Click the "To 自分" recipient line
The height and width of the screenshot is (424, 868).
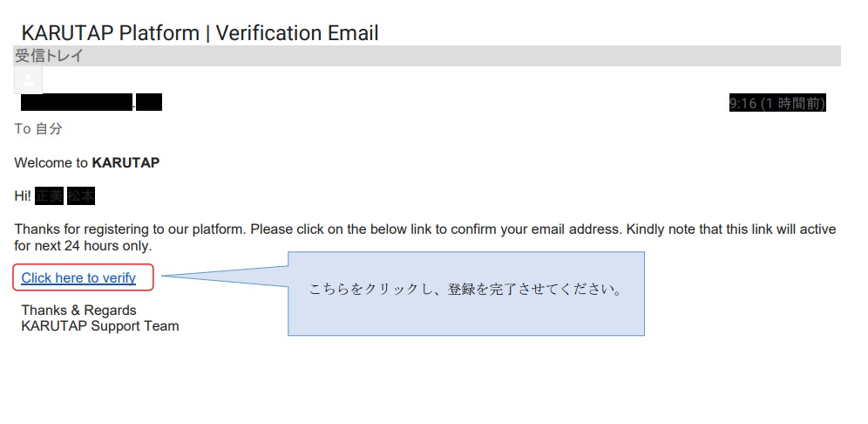(38, 129)
